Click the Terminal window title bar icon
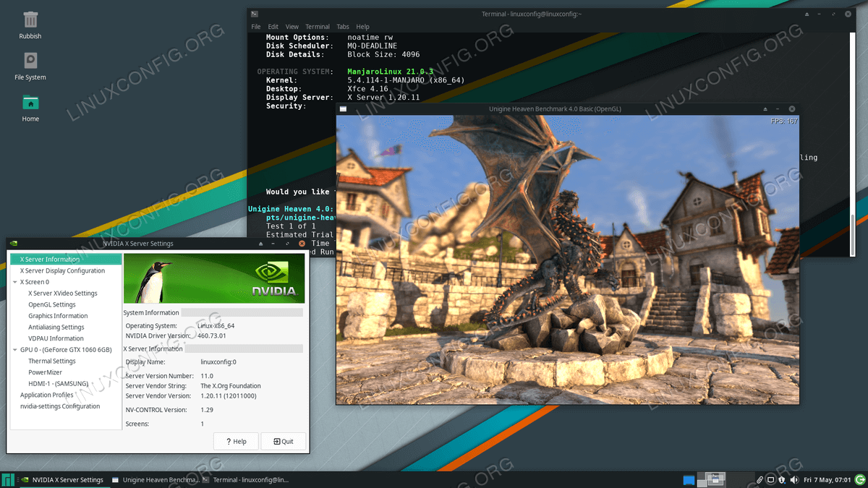Image resolution: width=868 pixels, height=488 pixels. [255, 14]
